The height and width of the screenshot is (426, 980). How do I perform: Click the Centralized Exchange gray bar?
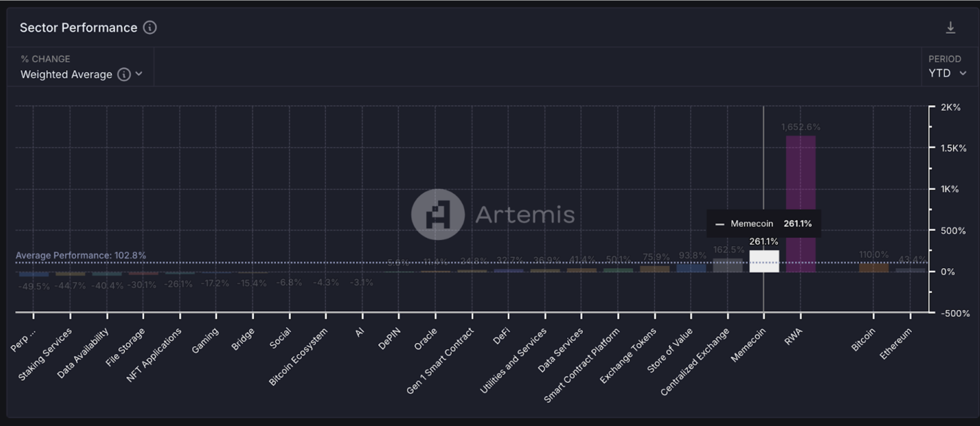pos(727,265)
